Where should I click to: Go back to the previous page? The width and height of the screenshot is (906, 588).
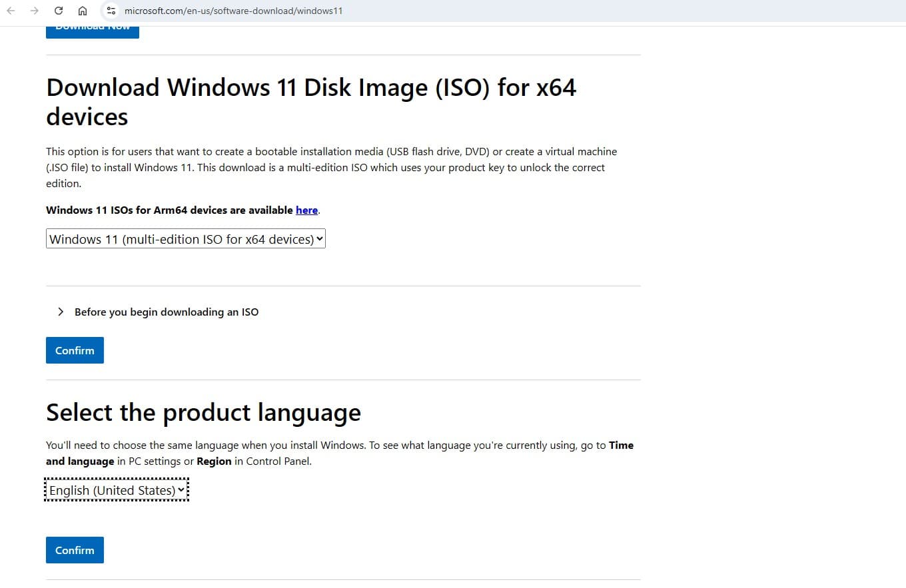click(x=11, y=11)
